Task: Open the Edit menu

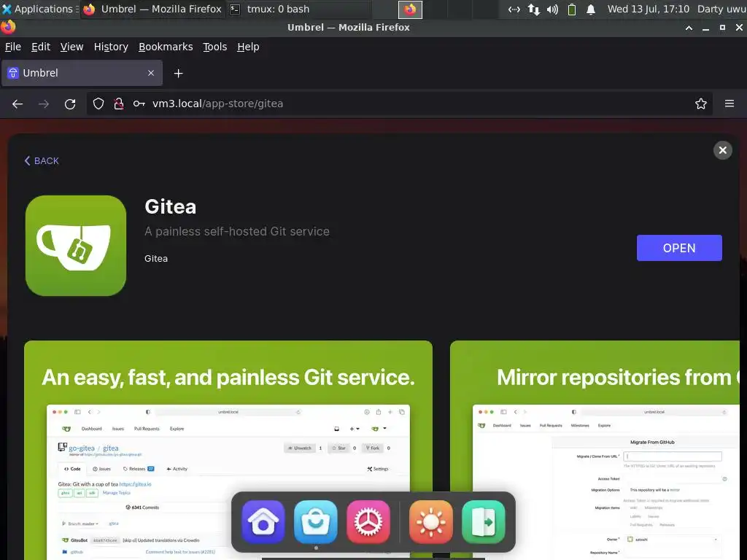Action: (41, 47)
